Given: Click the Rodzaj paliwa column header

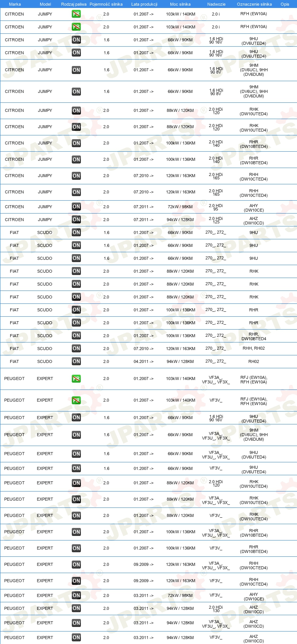Looking at the screenshot, I should point(74,4).
